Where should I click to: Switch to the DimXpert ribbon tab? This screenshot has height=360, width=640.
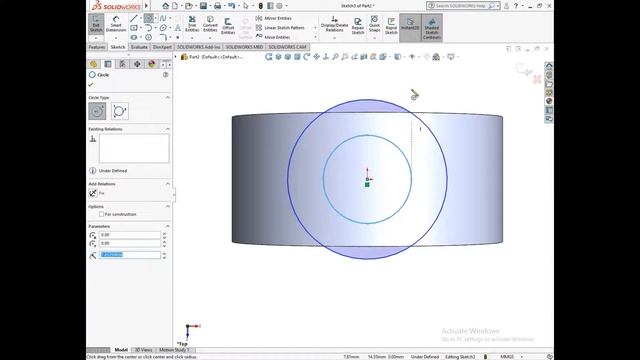(162, 47)
